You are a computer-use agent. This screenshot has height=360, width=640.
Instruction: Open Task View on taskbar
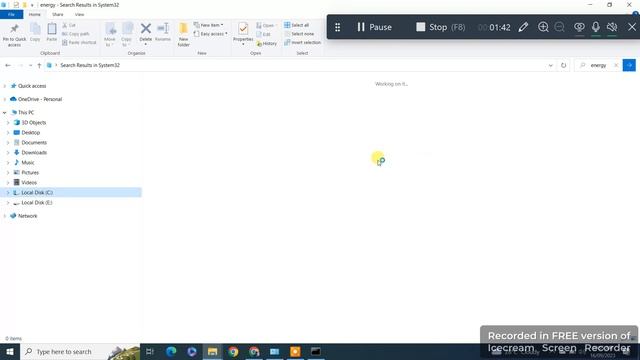(x=150, y=351)
